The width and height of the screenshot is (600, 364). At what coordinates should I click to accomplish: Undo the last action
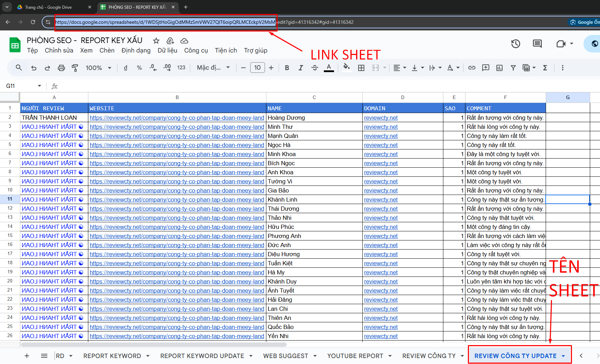click(34, 68)
